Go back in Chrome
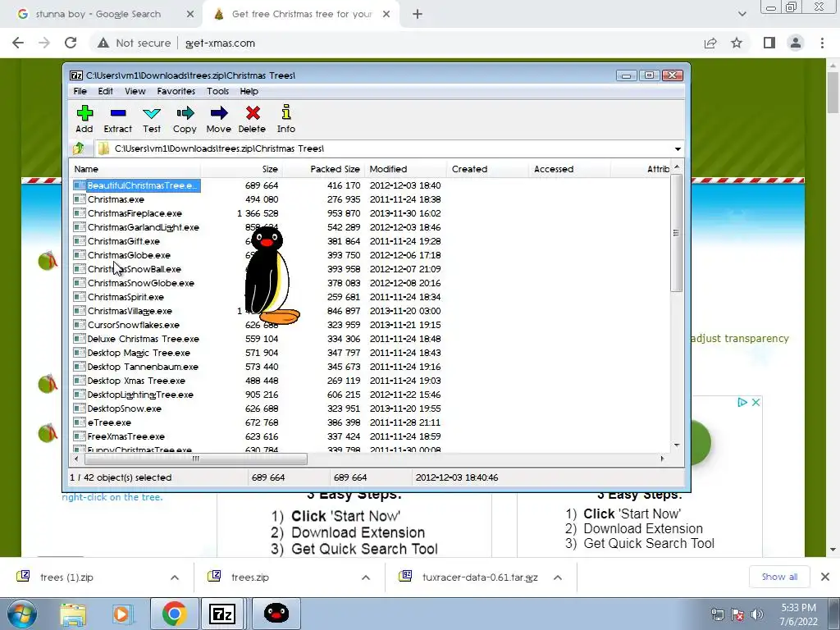840x630 pixels. (18, 43)
